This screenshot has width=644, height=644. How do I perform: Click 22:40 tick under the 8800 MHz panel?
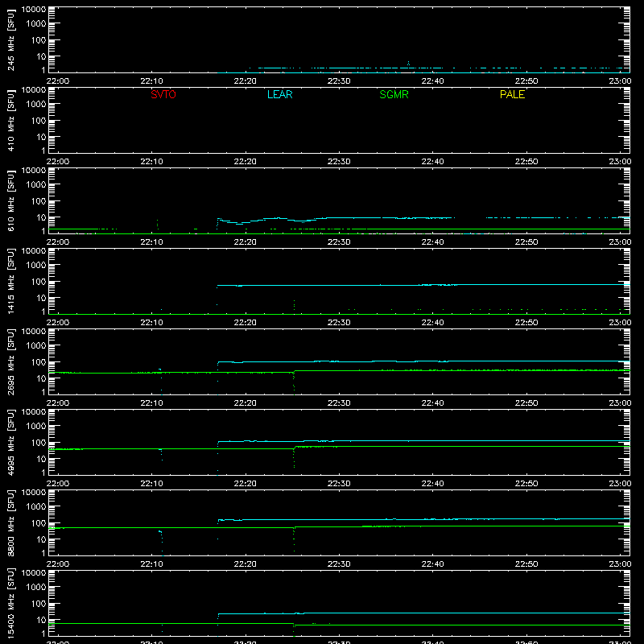(x=432, y=564)
